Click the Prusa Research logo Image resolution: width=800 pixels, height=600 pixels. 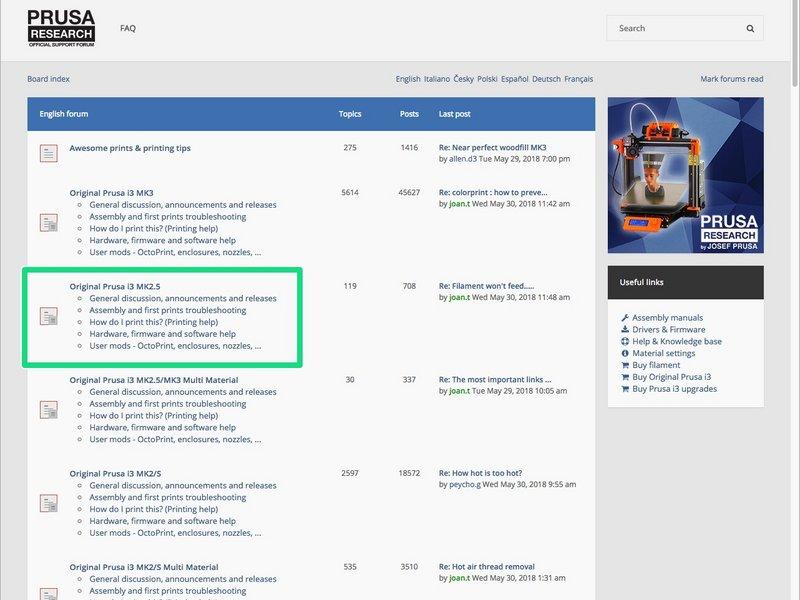(x=61, y=28)
